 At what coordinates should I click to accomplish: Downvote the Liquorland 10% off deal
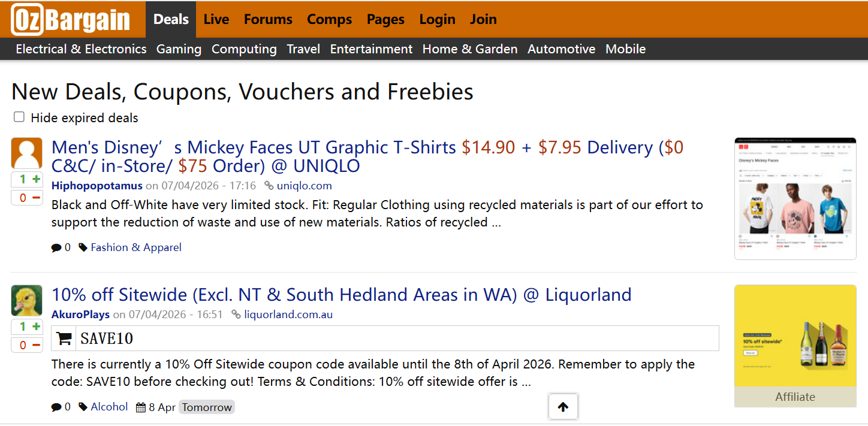36,345
